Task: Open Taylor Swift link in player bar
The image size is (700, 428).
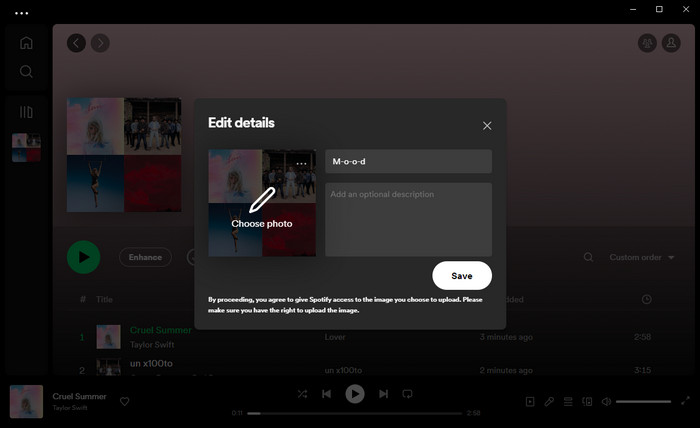Action: pos(70,407)
